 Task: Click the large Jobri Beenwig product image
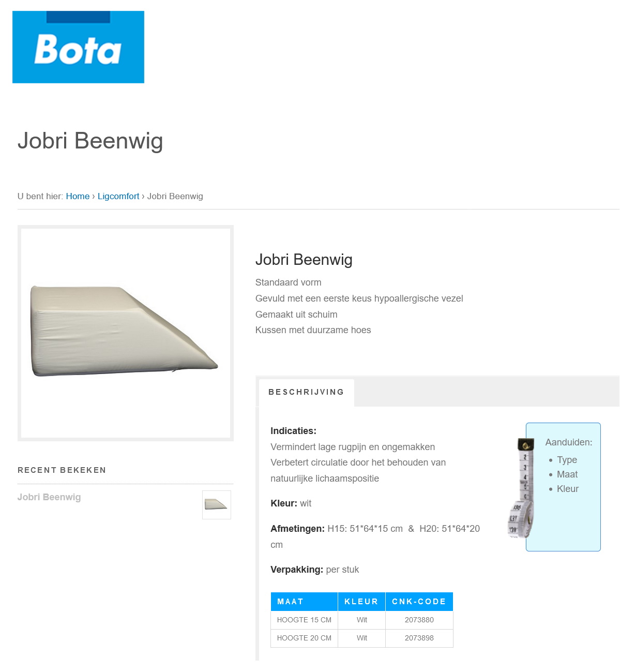point(126,333)
